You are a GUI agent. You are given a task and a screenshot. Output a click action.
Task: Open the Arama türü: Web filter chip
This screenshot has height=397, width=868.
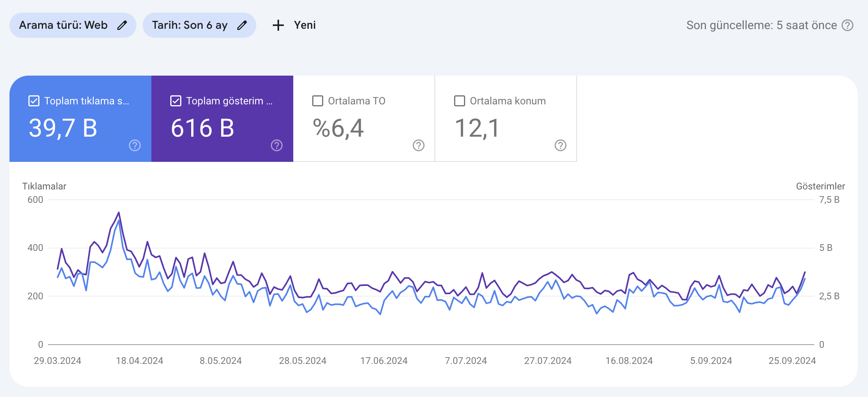(x=73, y=25)
